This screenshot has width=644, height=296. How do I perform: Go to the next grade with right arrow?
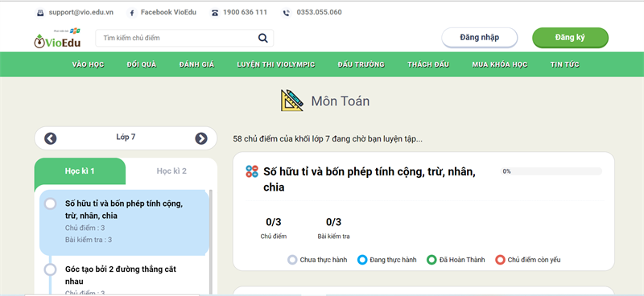[x=200, y=138]
